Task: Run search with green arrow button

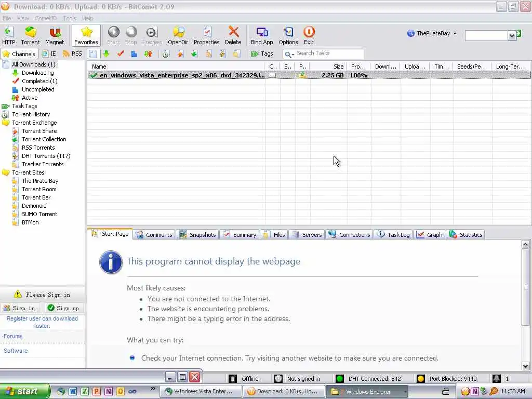Action: (x=519, y=33)
